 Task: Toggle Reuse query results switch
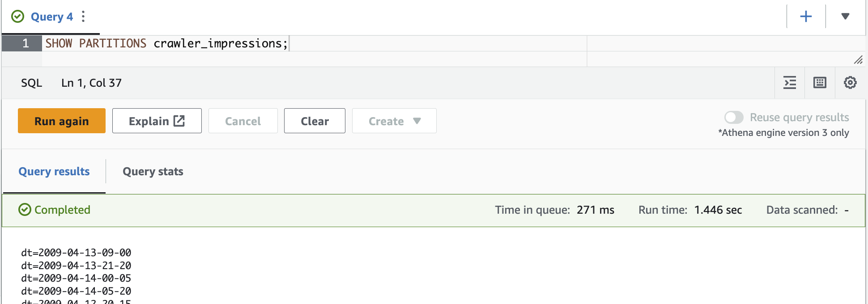coord(734,118)
